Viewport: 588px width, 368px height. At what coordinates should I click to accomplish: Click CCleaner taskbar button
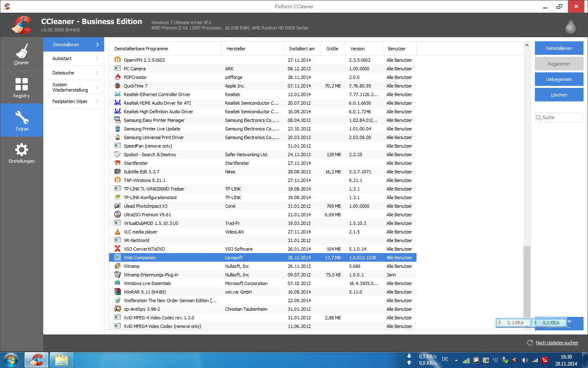coord(36,360)
